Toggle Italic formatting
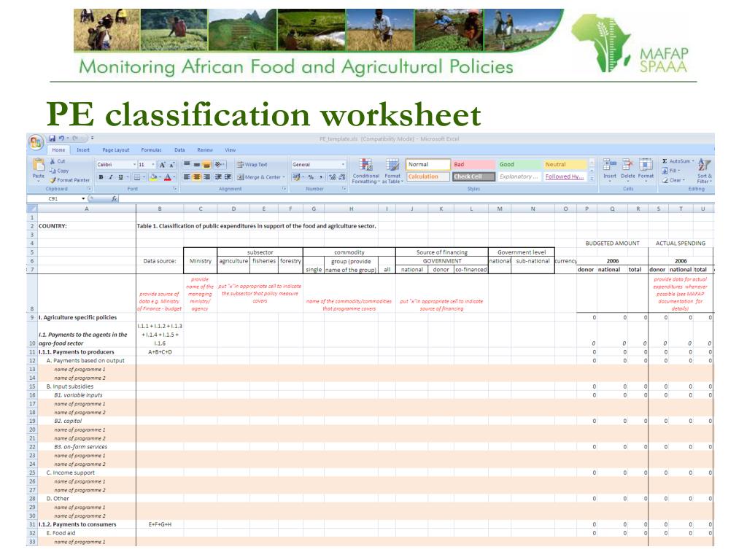 (x=111, y=177)
